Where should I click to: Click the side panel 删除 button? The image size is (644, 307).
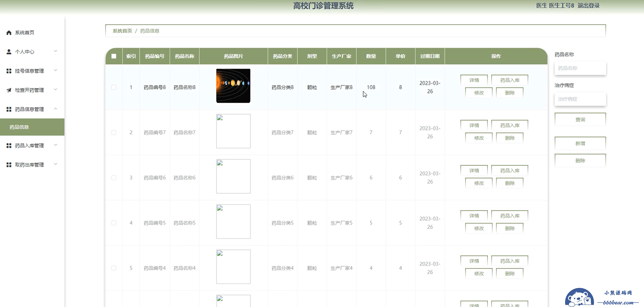pyautogui.click(x=580, y=160)
